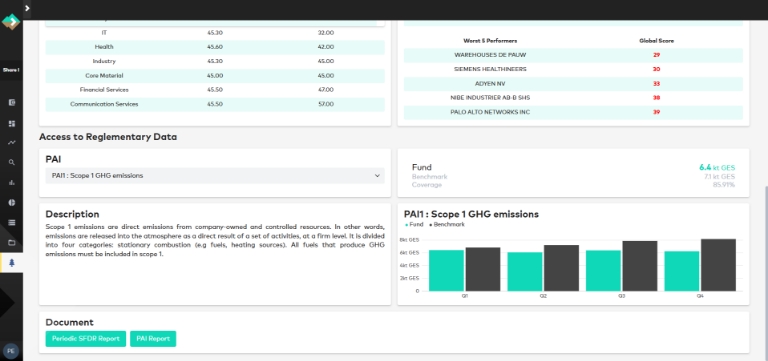The image size is (768, 361).
Task: Click score 29 for Warehouses De Pauw
Action: (x=656, y=55)
